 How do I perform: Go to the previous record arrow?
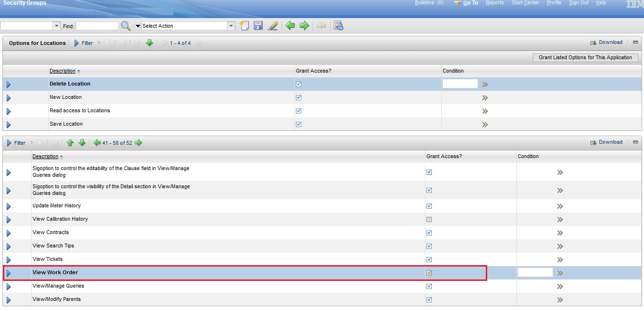[290, 26]
